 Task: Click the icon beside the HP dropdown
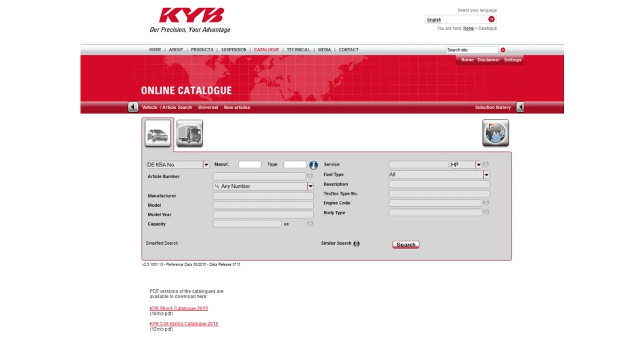pos(486,164)
